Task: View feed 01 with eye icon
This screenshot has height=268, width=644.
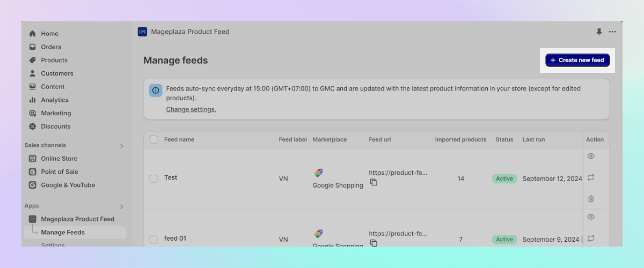Action: click(591, 217)
